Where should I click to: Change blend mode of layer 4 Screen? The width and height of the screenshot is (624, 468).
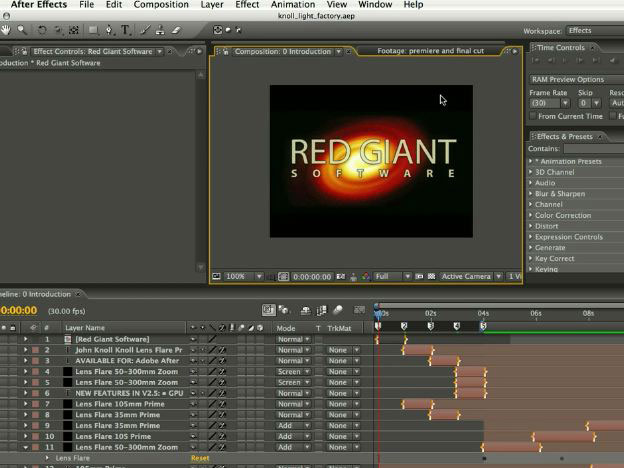291,371
